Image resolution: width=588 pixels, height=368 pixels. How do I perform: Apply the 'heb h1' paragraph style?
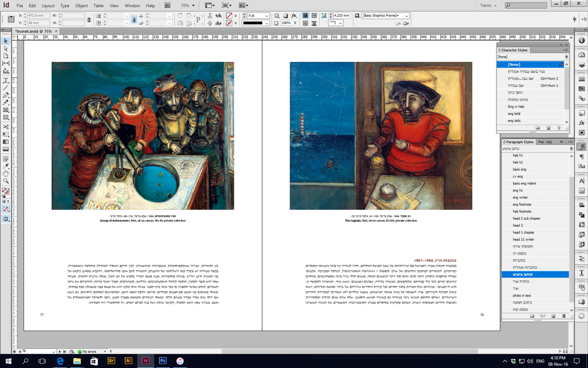(536, 155)
